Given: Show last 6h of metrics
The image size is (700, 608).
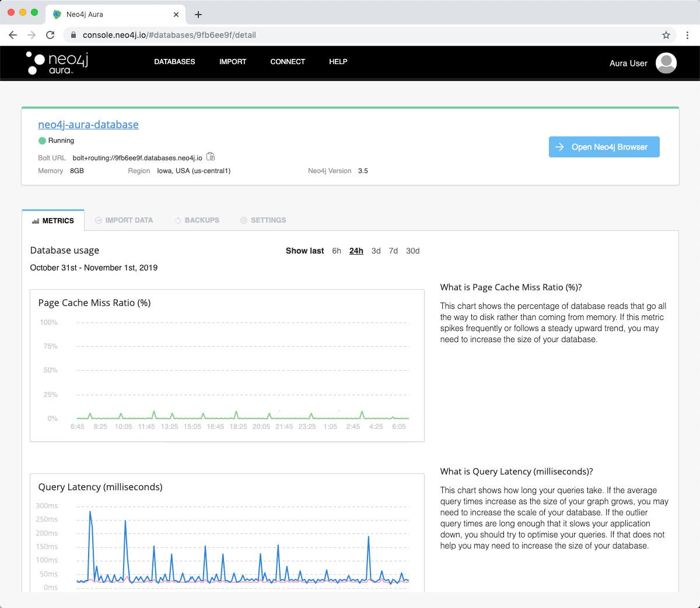Looking at the screenshot, I should click(x=337, y=251).
